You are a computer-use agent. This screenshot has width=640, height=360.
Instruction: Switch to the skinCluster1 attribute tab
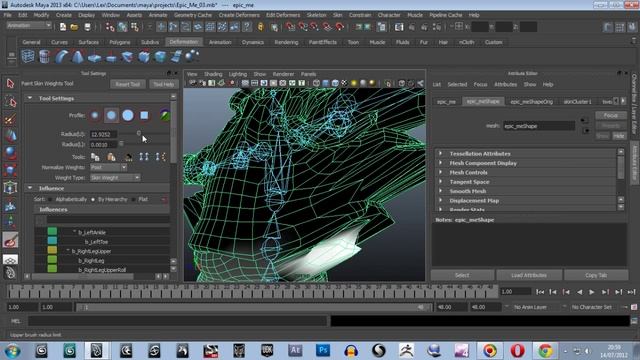[x=578, y=102]
